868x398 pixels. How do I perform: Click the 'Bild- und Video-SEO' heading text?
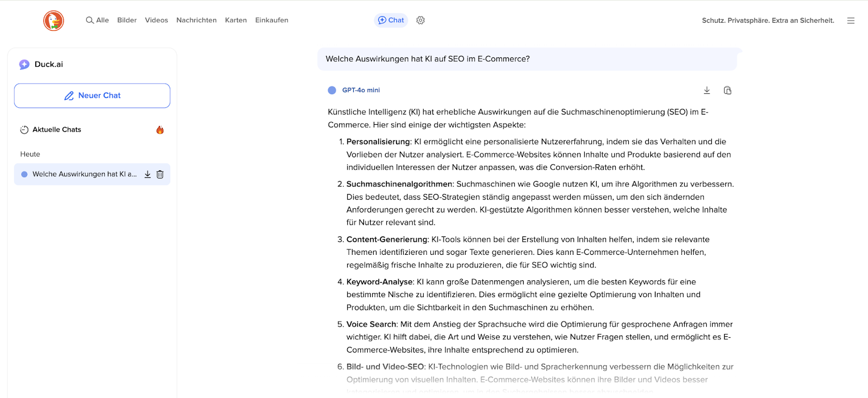[385, 367]
